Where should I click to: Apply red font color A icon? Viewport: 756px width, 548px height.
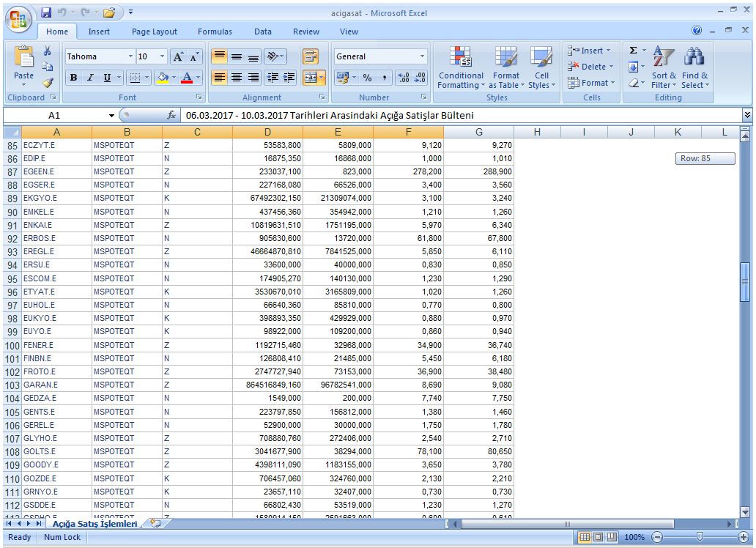coord(187,77)
